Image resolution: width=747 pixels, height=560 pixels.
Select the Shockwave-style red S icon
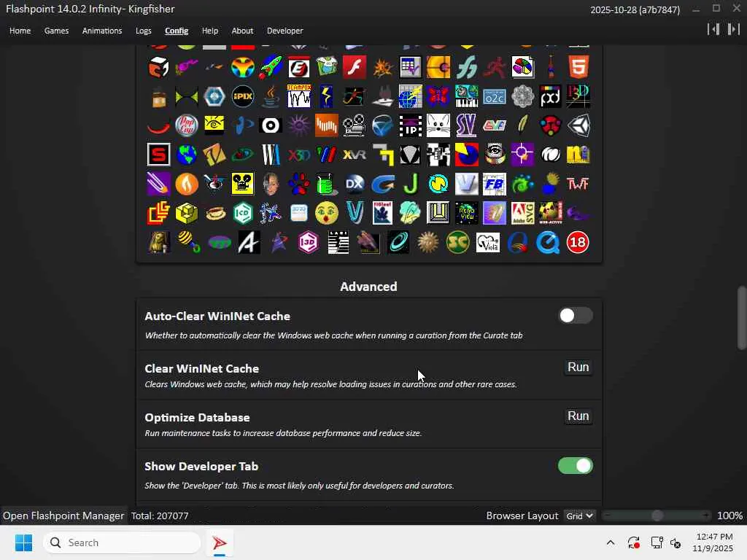coord(158,155)
